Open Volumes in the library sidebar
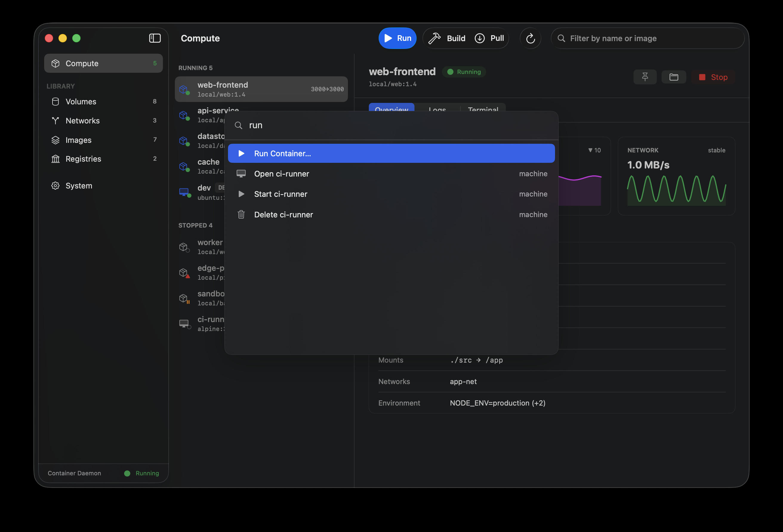This screenshot has width=783, height=532. (104, 101)
